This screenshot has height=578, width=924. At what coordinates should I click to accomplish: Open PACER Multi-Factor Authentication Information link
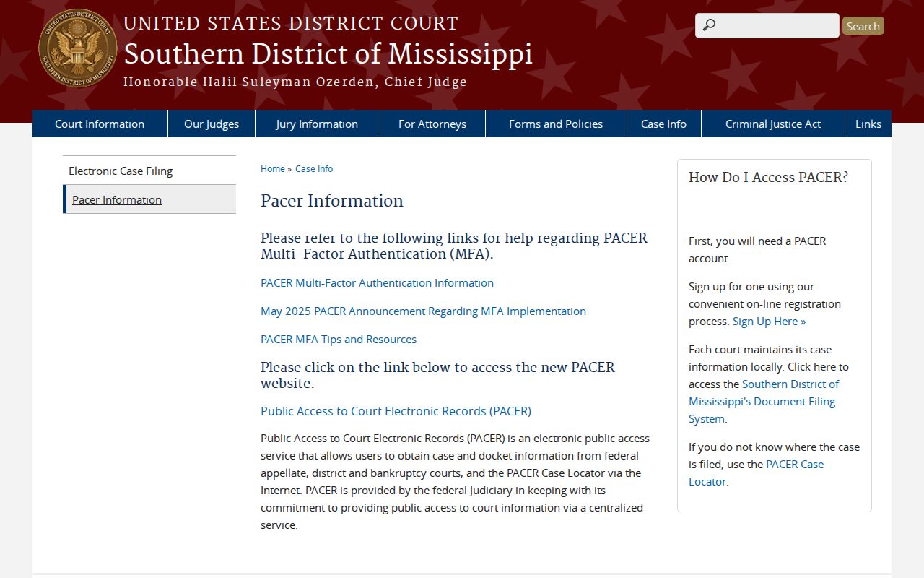point(377,282)
